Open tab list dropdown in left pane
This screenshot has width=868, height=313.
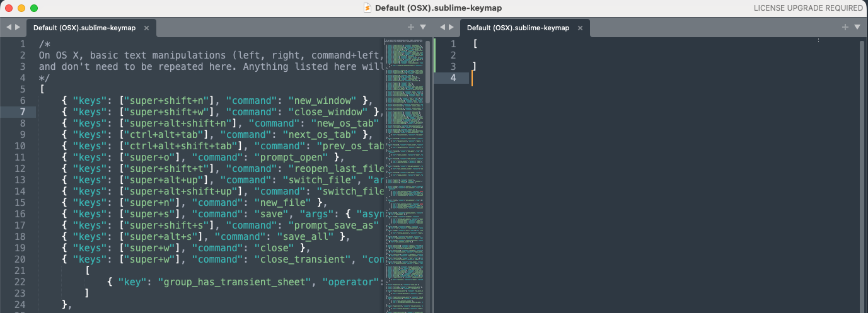click(x=423, y=27)
